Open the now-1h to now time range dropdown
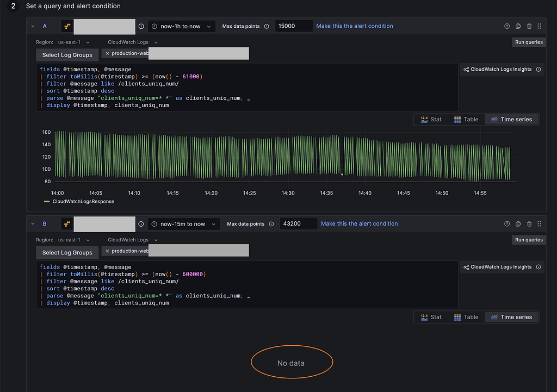 [x=182, y=26]
